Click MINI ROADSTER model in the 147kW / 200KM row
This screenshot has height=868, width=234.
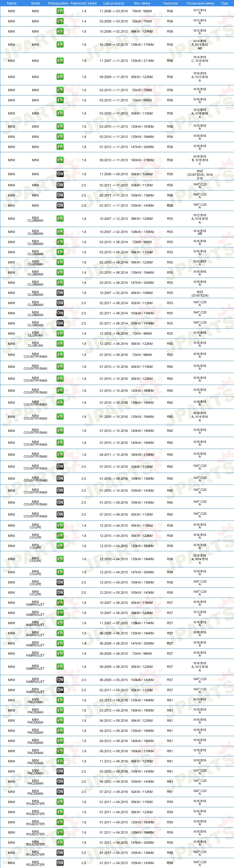35,843
